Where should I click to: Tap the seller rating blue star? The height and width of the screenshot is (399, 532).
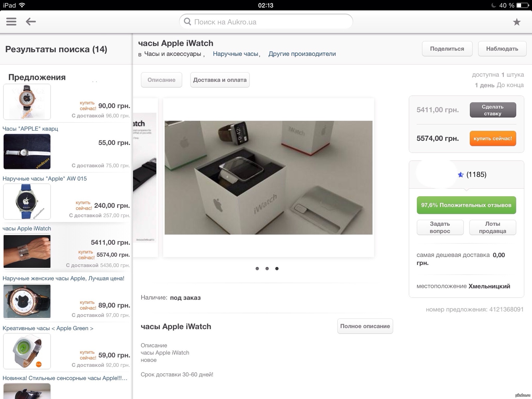[x=461, y=175]
